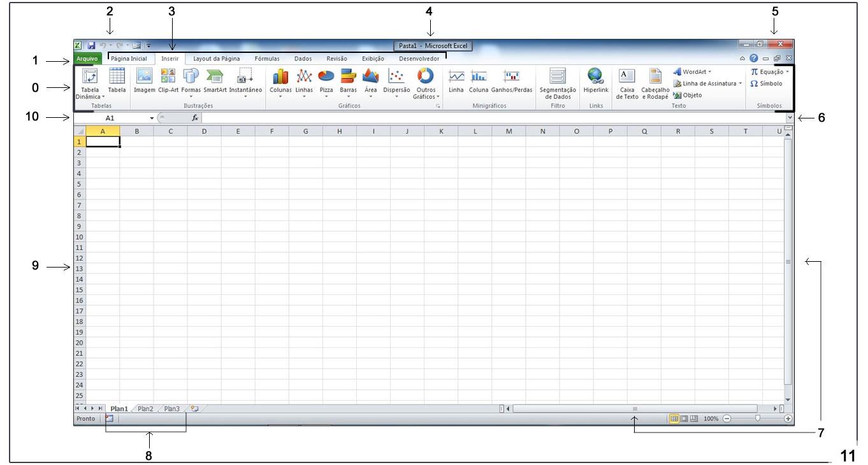Click the zoom slider handle
This screenshot has height=465, width=868.
click(x=757, y=418)
